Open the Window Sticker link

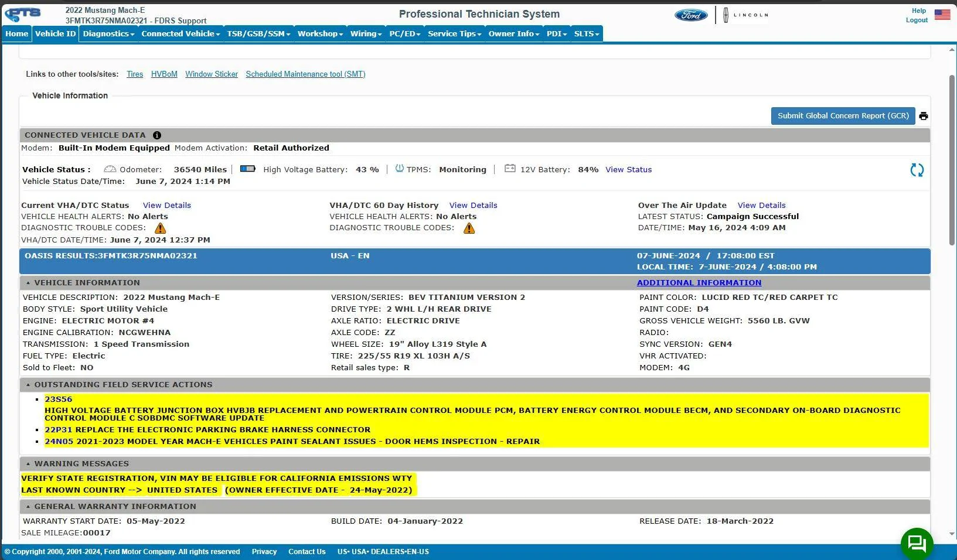tap(212, 74)
